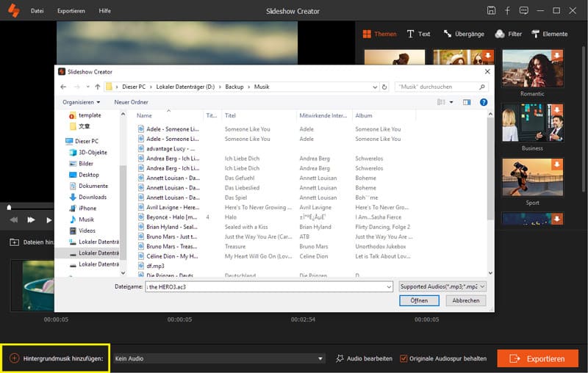Click the help question mark icon in dialog

coord(484,102)
